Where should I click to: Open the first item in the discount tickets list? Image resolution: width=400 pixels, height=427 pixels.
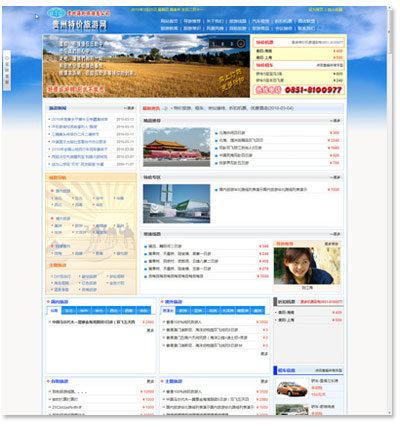[x=286, y=312]
